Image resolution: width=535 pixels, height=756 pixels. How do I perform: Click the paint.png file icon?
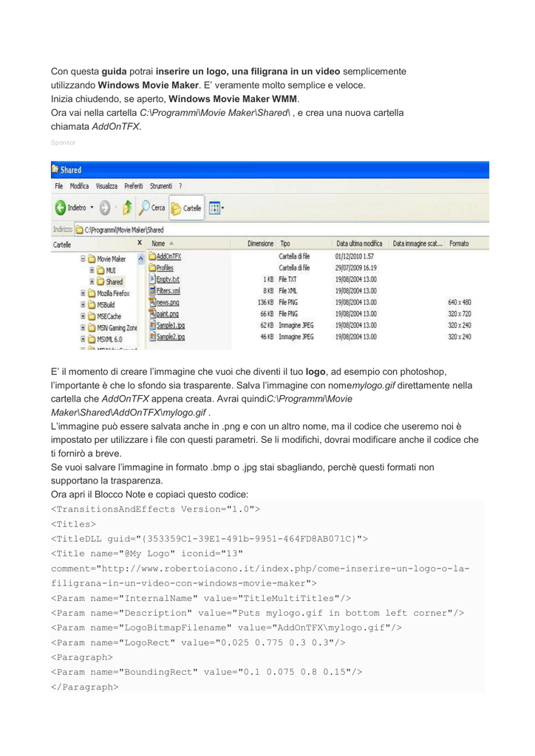coord(152,314)
